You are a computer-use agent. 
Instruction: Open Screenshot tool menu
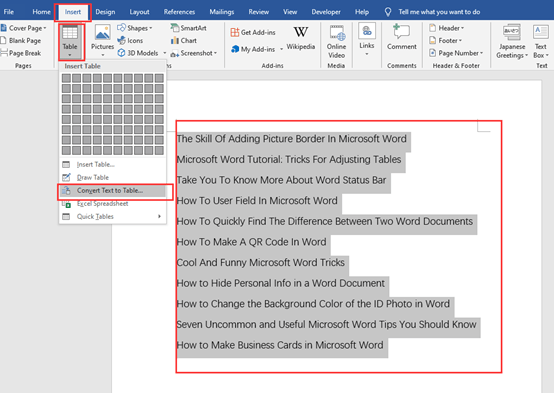tap(194, 53)
